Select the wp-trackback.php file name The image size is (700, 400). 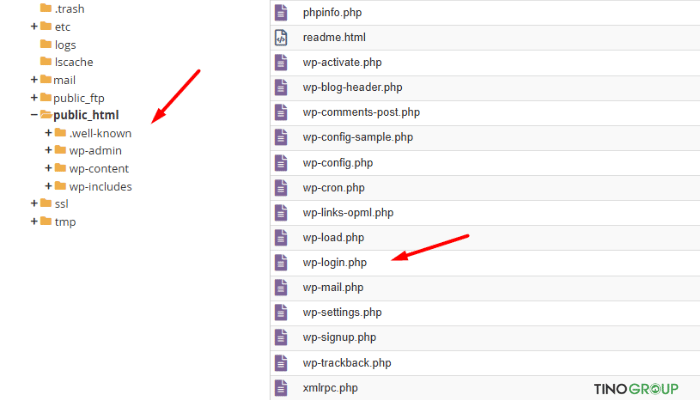pyautogui.click(x=347, y=363)
